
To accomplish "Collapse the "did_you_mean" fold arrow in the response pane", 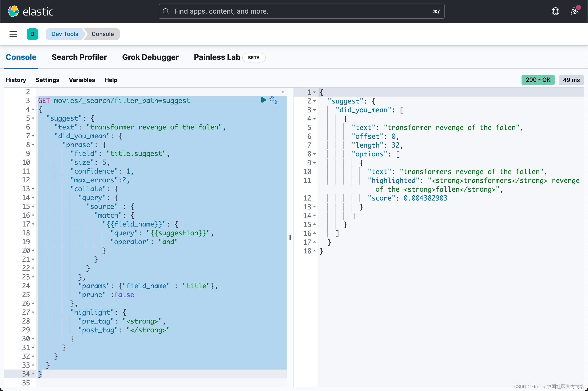I will pyautogui.click(x=314, y=110).
